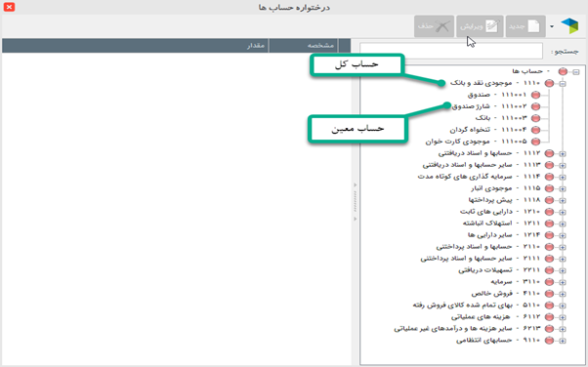Collapse the 1110 موجودی نقد و بانک node

563,83
